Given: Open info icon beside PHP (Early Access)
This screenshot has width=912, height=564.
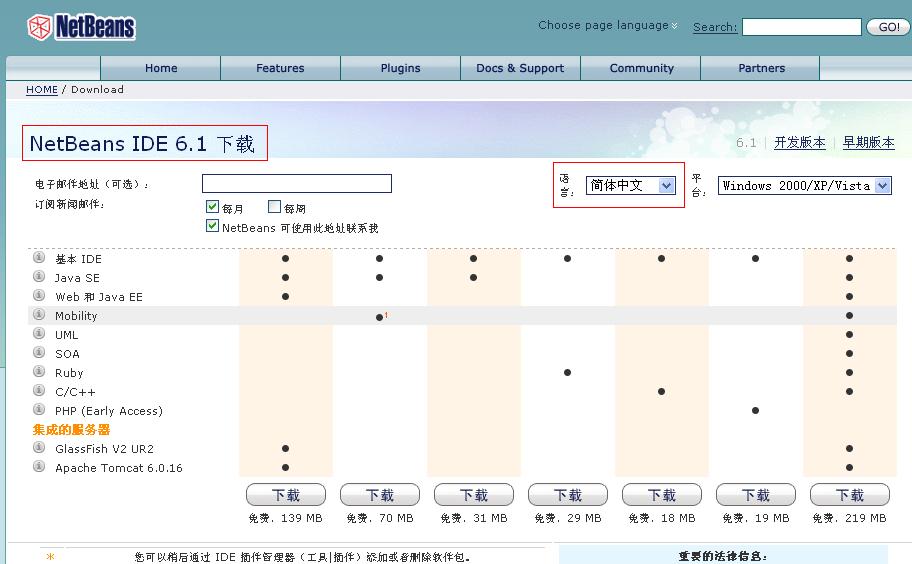Looking at the screenshot, I should (39, 409).
